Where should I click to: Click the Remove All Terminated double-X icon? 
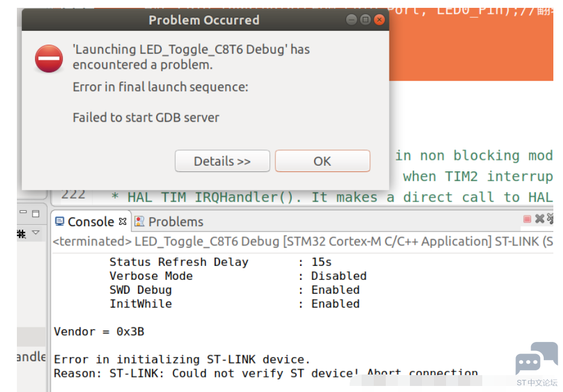click(550, 218)
